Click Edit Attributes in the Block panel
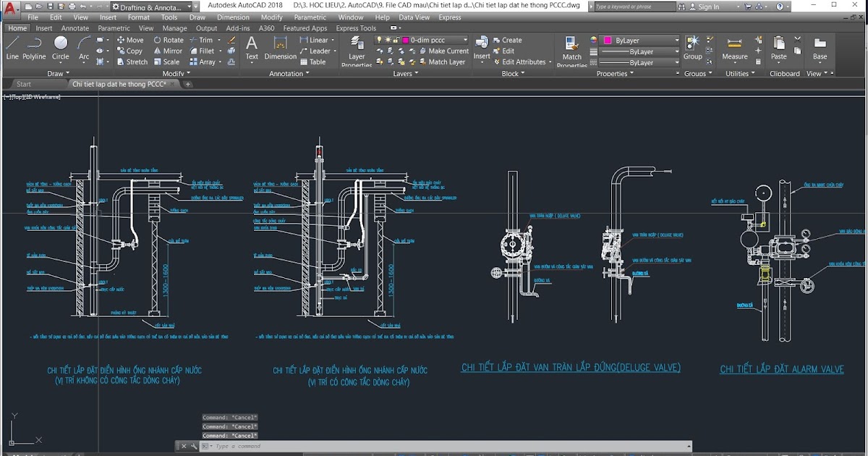The width and height of the screenshot is (868, 456). (521, 62)
